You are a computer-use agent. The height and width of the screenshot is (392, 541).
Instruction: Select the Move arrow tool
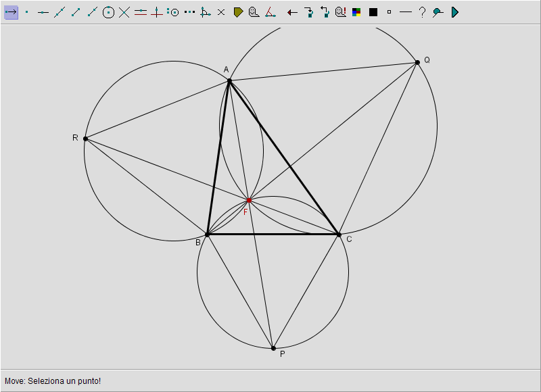click(11, 12)
